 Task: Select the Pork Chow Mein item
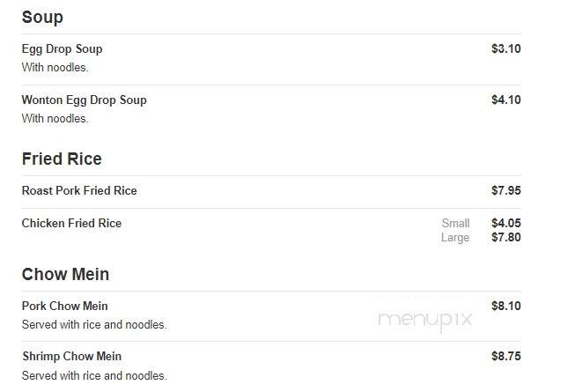coord(64,306)
